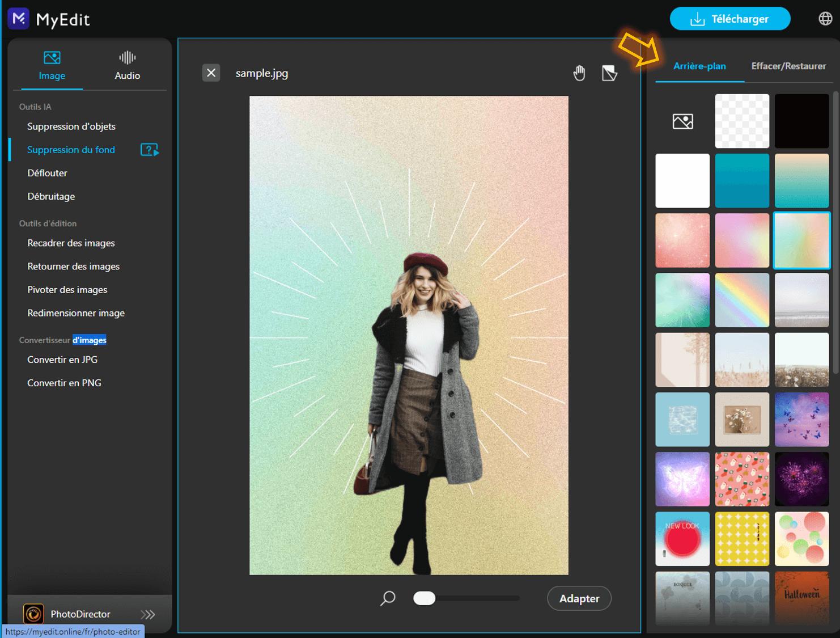
Task: Select the rainbow background thumbnail
Action: pos(742,300)
